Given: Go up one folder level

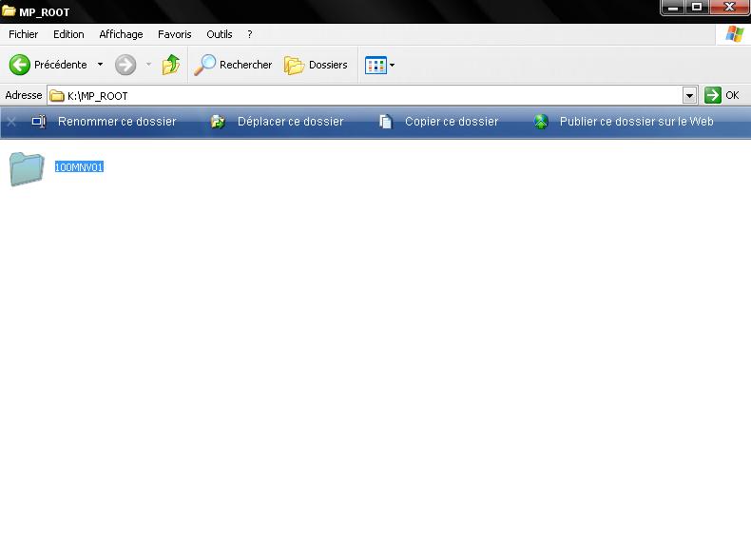Looking at the screenshot, I should [171, 65].
